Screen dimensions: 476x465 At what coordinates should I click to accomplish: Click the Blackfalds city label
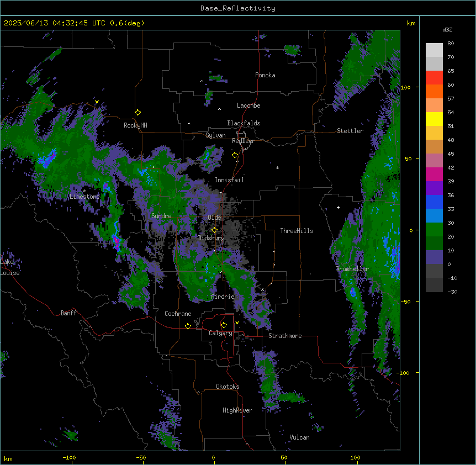tap(244, 123)
